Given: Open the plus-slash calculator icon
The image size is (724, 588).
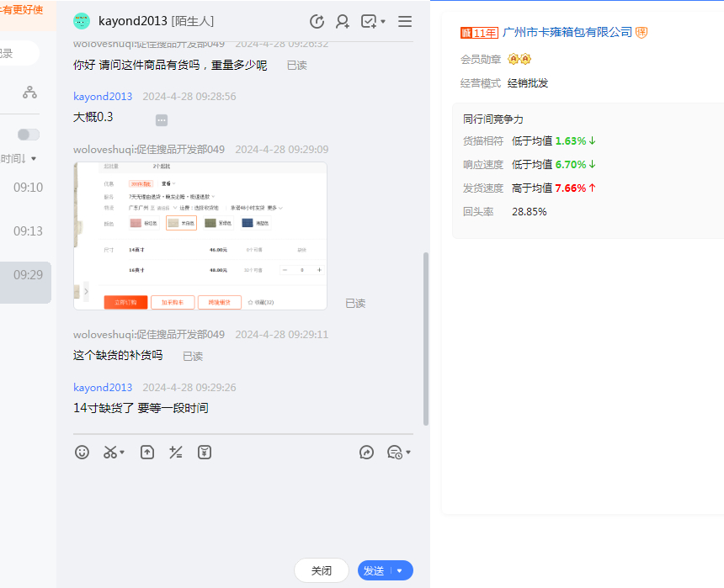Looking at the screenshot, I should [x=176, y=453].
